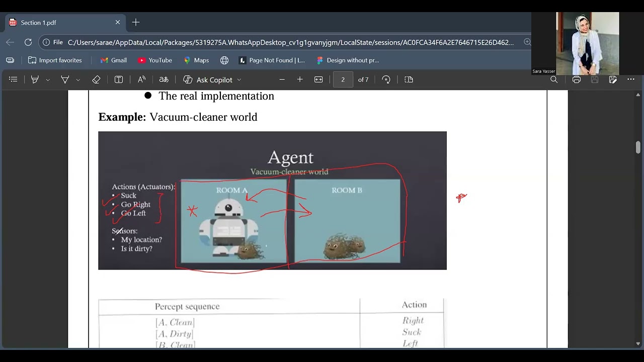Click the address bar file URL
This screenshot has width=644, height=362.
coord(291,42)
